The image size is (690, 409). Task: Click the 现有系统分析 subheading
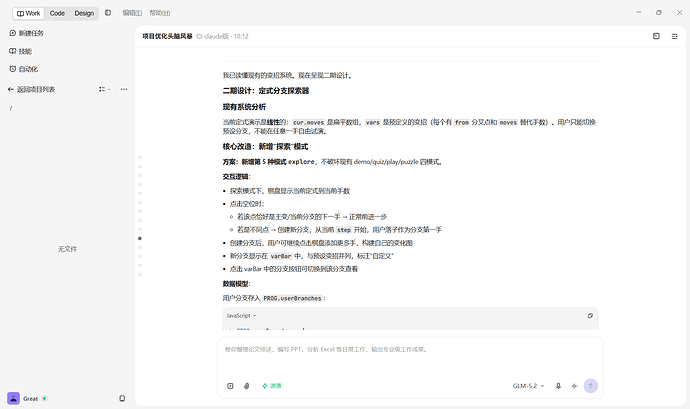244,107
